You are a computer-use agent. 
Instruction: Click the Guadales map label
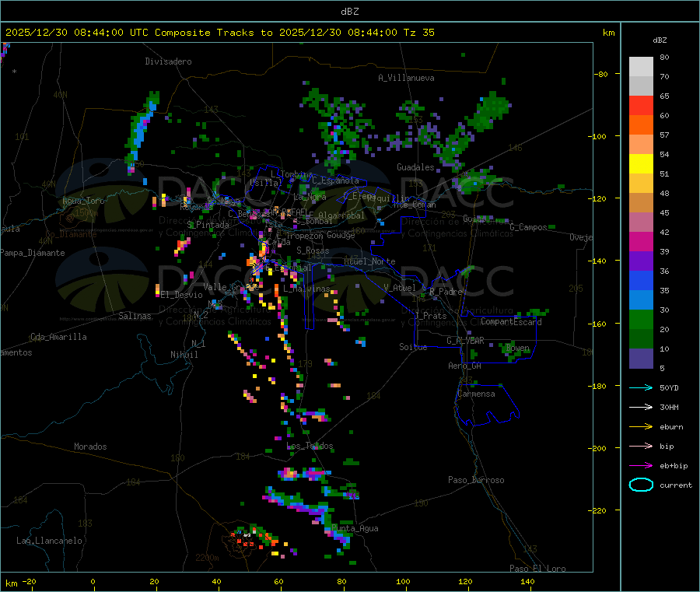(415, 167)
